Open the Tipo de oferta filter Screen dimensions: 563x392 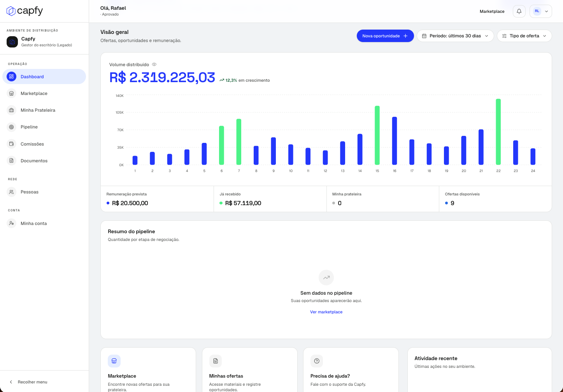click(x=524, y=36)
